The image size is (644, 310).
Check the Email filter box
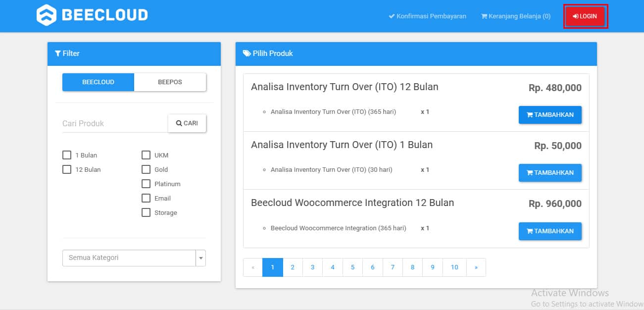click(x=146, y=198)
